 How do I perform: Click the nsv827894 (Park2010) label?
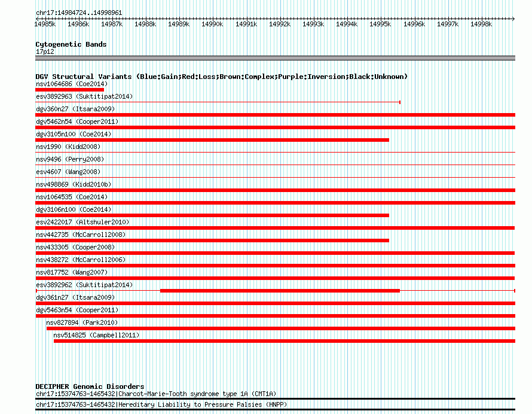click(82, 322)
